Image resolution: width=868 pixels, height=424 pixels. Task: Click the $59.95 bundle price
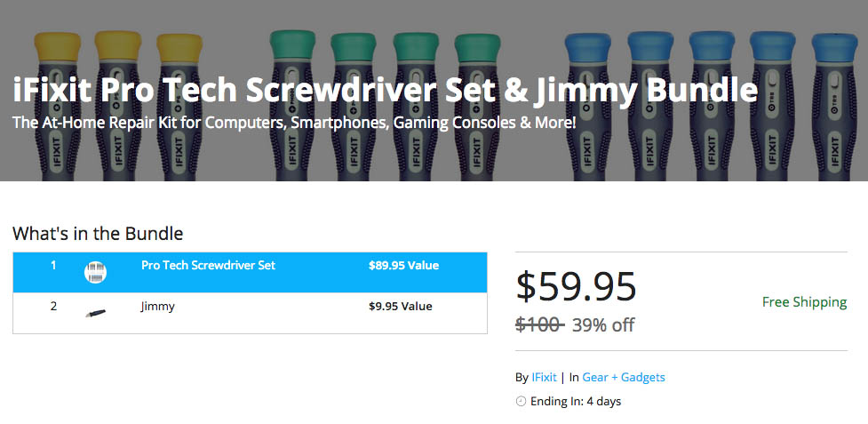pyautogui.click(x=576, y=286)
